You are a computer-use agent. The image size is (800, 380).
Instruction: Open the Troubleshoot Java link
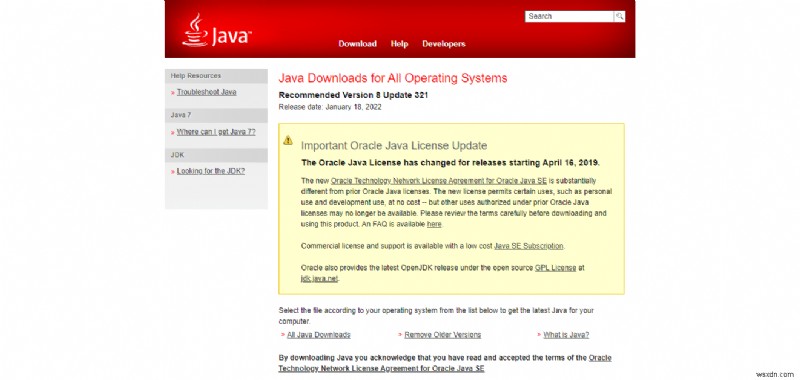click(207, 92)
